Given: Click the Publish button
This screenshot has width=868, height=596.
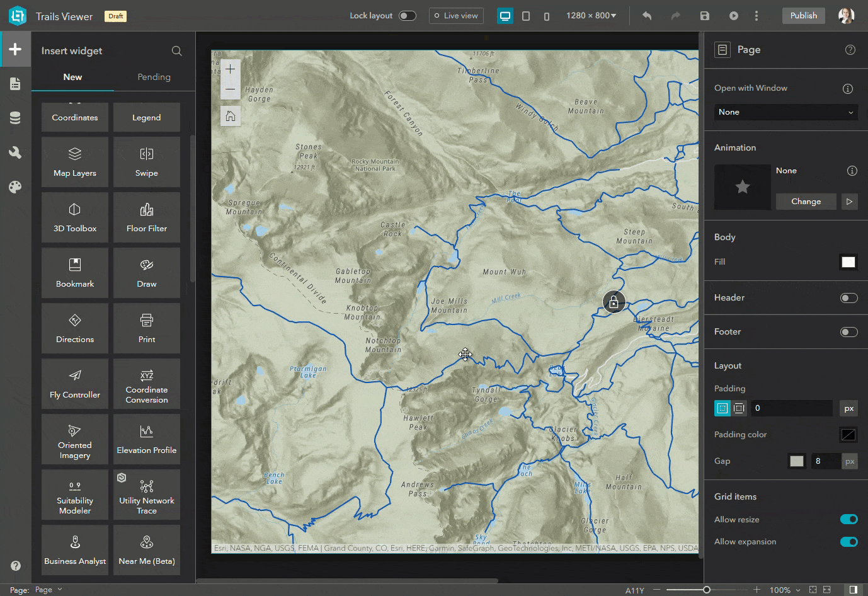Looking at the screenshot, I should point(803,15).
